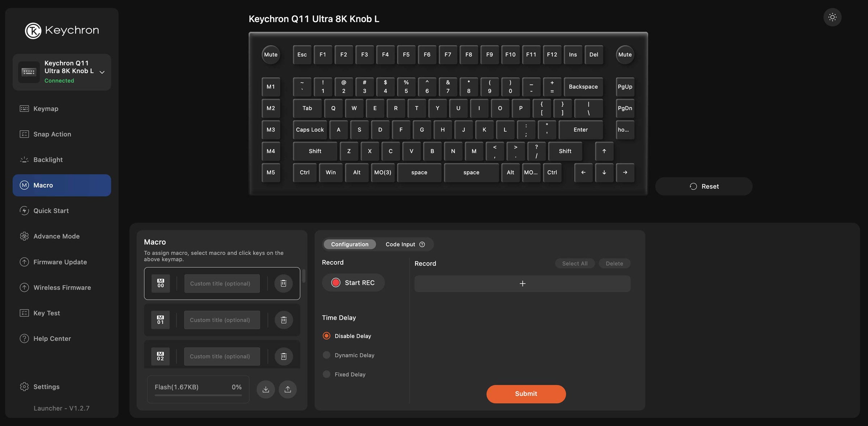Viewport: 868px width, 426px height.
Task: Click the macro download/import icon
Action: click(265, 389)
